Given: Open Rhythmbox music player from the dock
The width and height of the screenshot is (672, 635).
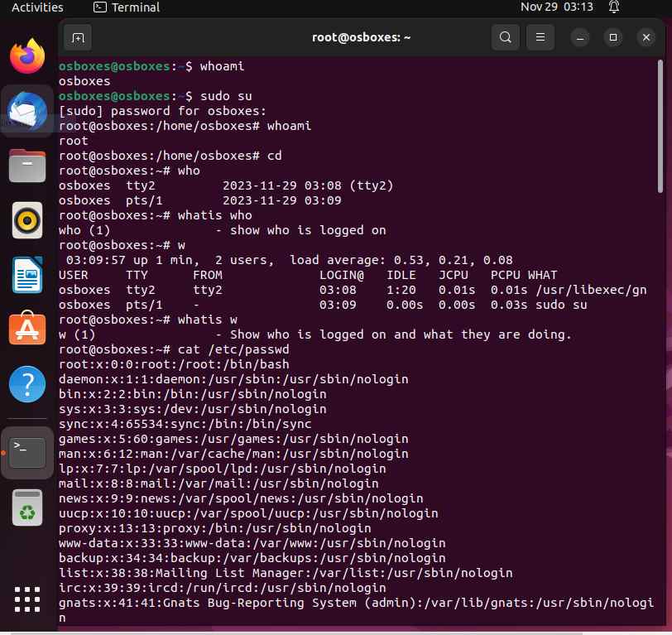Looking at the screenshot, I should pyautogui.click(x=27, y=220).
